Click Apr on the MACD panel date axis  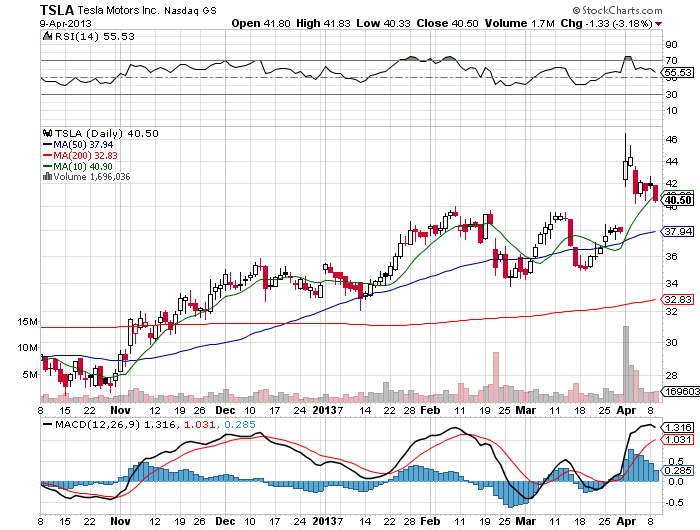coord(626,521)
